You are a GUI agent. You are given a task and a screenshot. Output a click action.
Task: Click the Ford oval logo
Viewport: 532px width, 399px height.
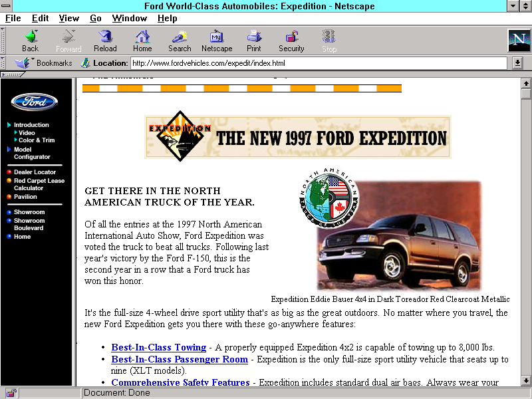(35, 102)
